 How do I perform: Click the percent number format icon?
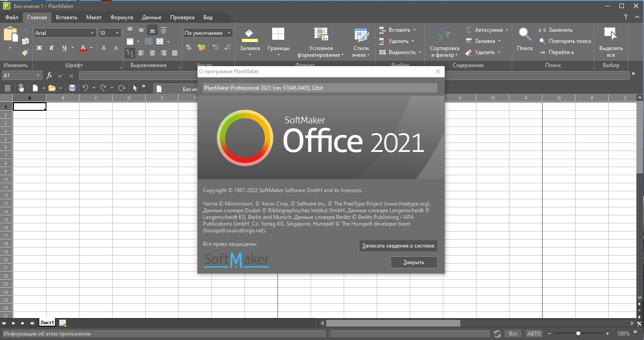coord(189,47)
